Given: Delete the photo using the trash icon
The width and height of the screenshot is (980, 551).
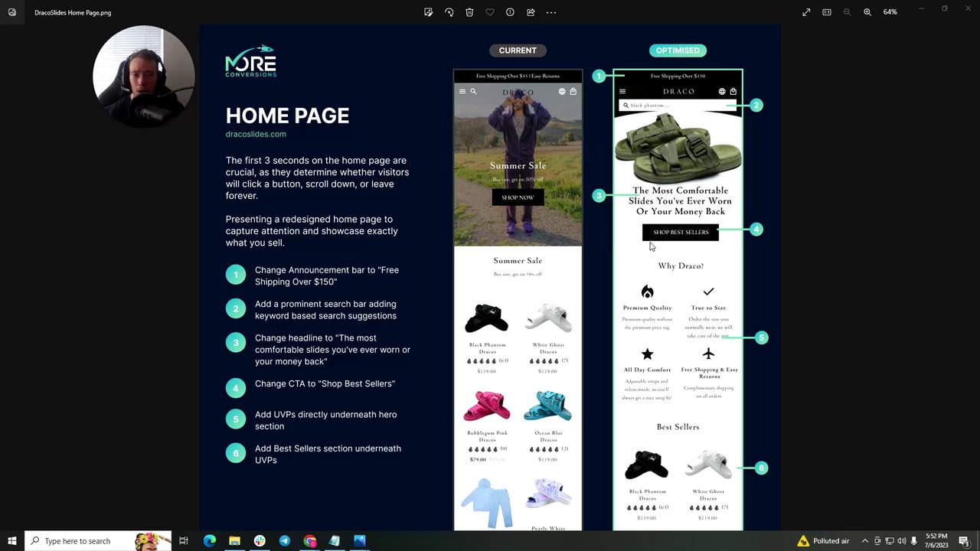Looking at the screenshot, I should click(469, 12).
